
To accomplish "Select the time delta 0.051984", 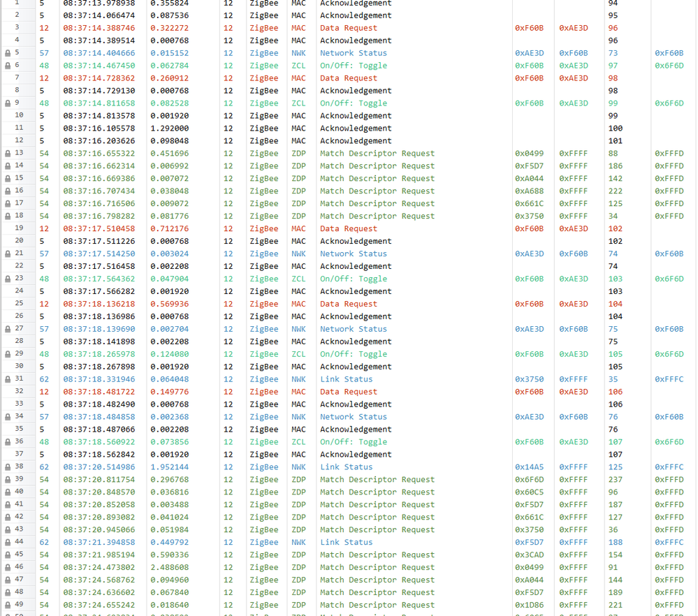I will [x=170, y=530].
